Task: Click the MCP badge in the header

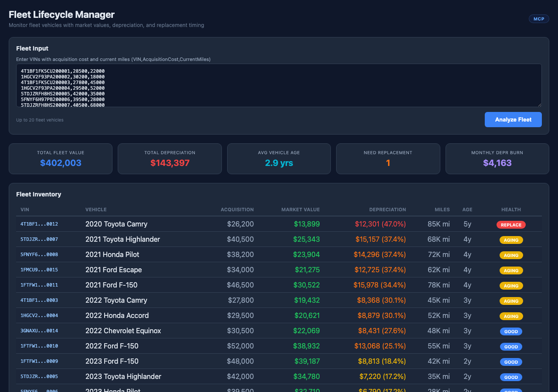Action: (539, 19)
